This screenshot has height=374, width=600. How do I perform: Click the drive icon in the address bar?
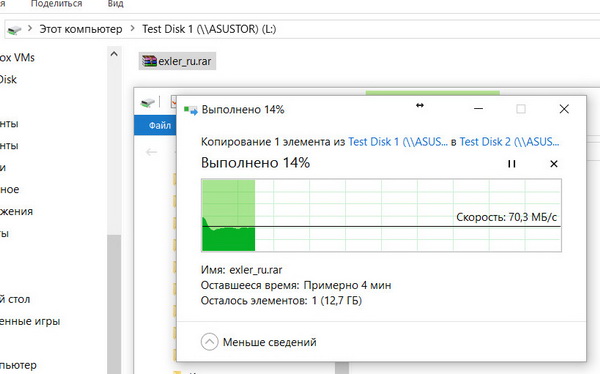click(15, 29)
